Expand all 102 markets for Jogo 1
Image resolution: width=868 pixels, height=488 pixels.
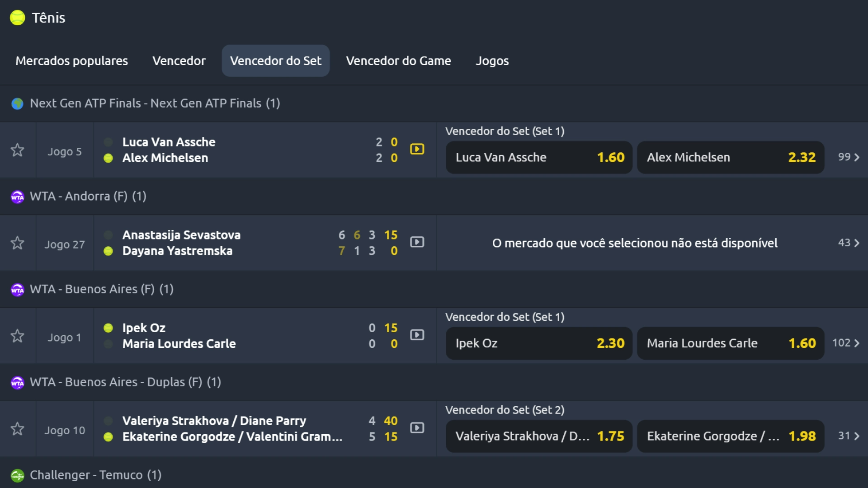pyautogui.click(x=846, y=343)
